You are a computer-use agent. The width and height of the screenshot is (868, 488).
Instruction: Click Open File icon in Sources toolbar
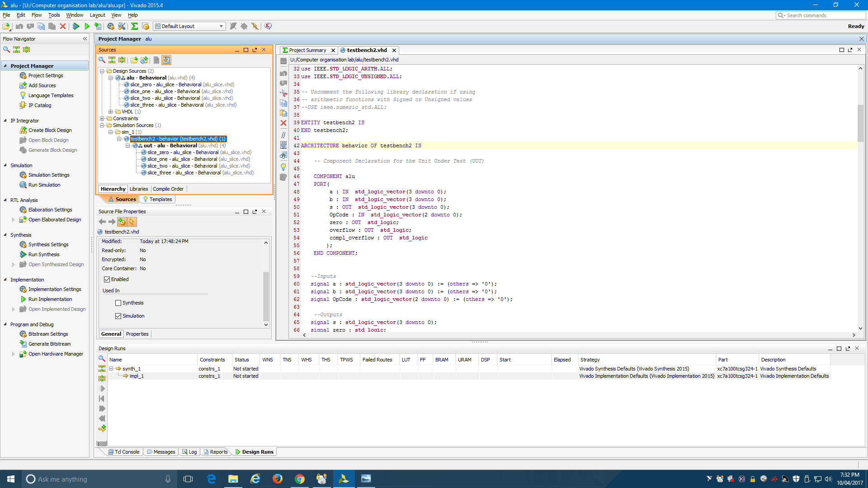(134, 60)
